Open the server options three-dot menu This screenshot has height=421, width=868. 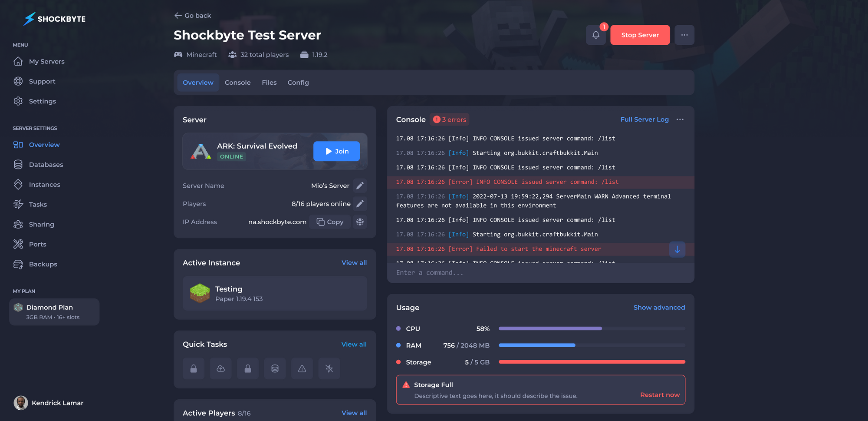[684, 35]
